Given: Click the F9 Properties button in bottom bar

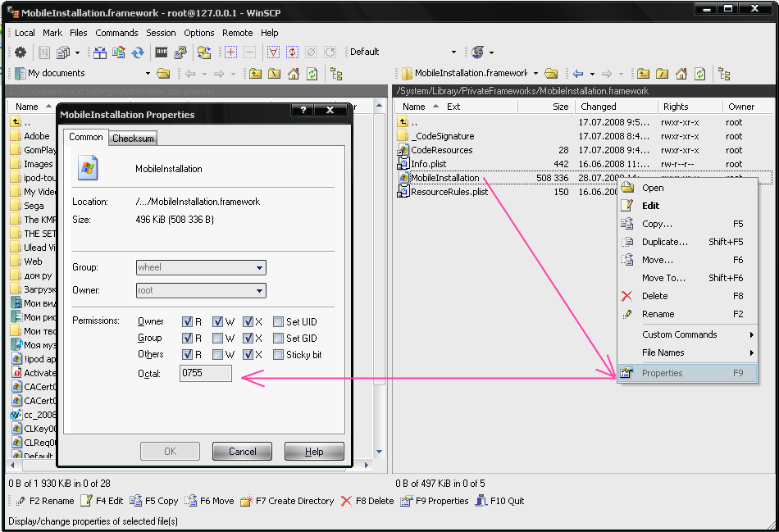Looking at the screenshot, I should click(434, 501).
